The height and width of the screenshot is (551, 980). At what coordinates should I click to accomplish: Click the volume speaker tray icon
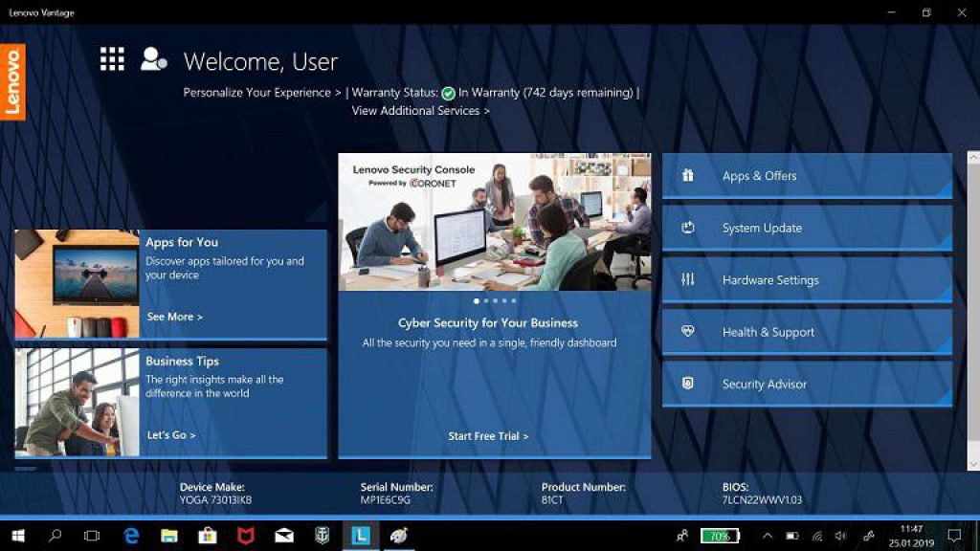841,536
